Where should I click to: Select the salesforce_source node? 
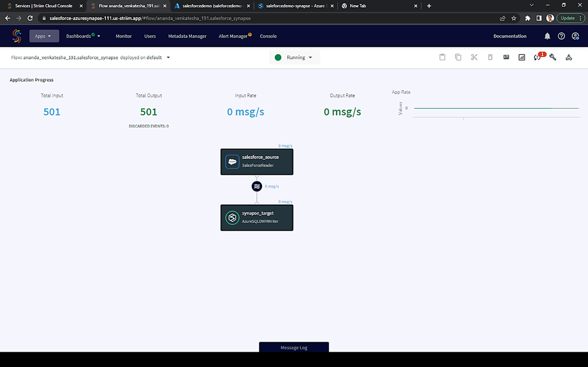[257, 162]
